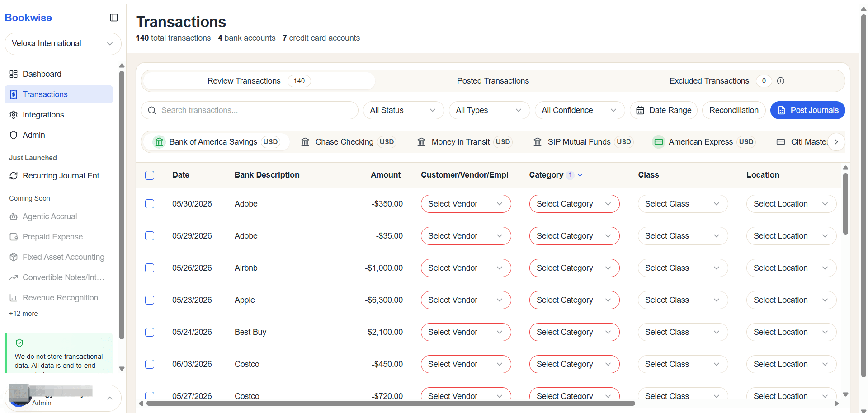868x413 pixels.
Task: Click the horizontal table scrollbar
Action: (x=391, y=403)
